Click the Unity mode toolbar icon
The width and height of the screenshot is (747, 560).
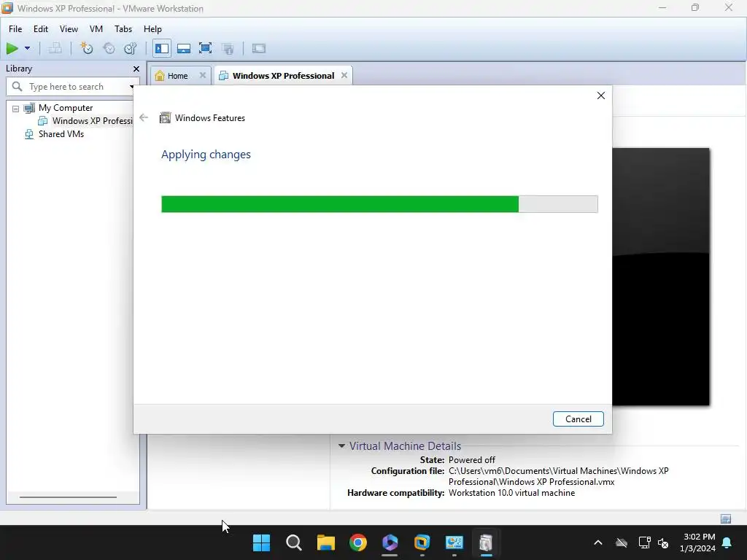228,48
